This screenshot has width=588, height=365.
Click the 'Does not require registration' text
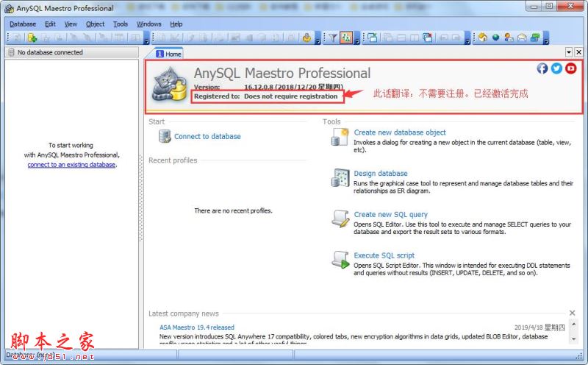[x=291, y=96]
